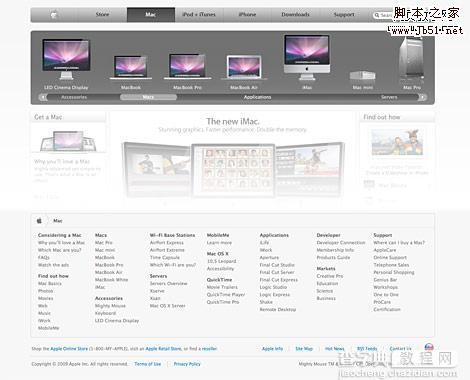Screen dimensions: 470x380
Task: Open the Servers Overview link
Action: click(x=169, y=284)
